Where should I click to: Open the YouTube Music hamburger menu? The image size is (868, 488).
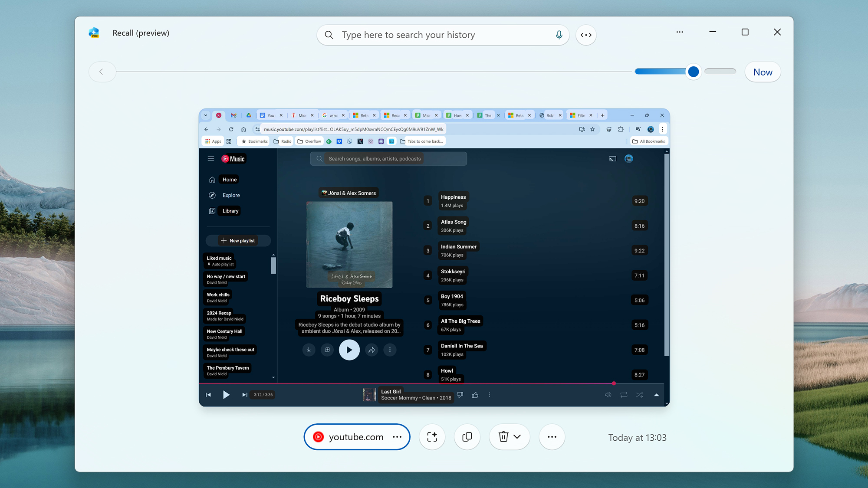point(211,159)
